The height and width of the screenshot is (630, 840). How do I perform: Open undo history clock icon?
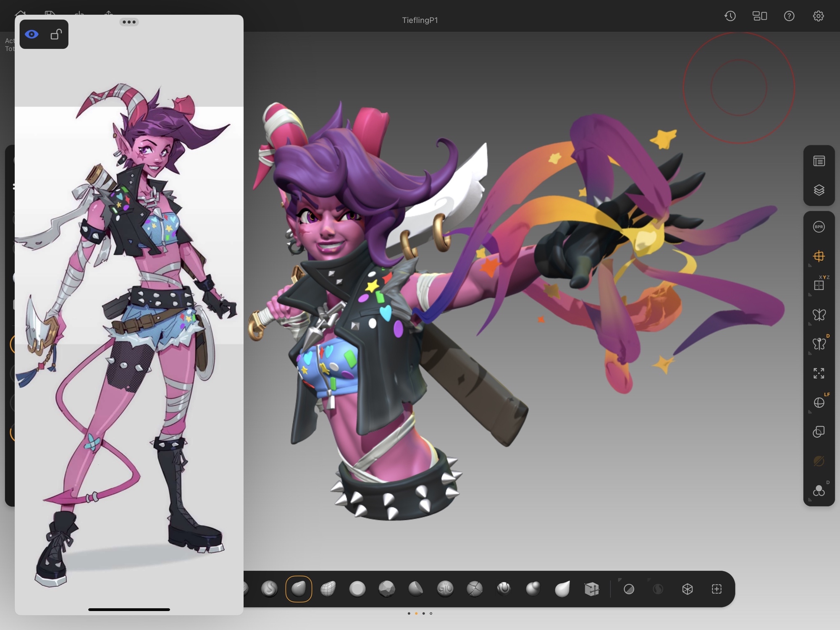(x=730, y=16)
